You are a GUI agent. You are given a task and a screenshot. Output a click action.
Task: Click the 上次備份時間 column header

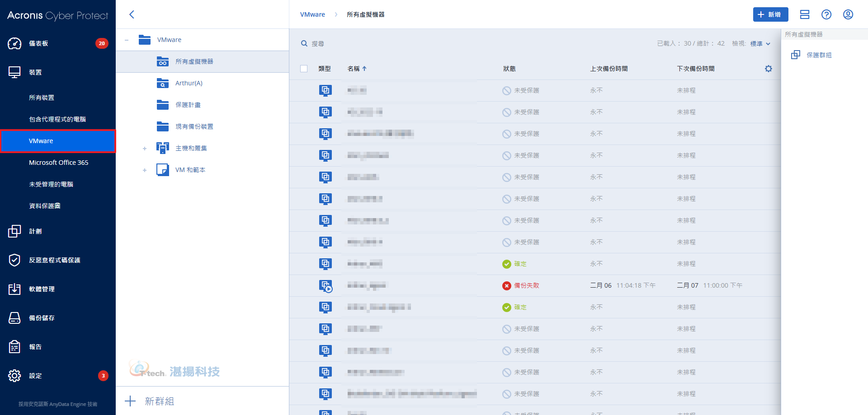609,69
